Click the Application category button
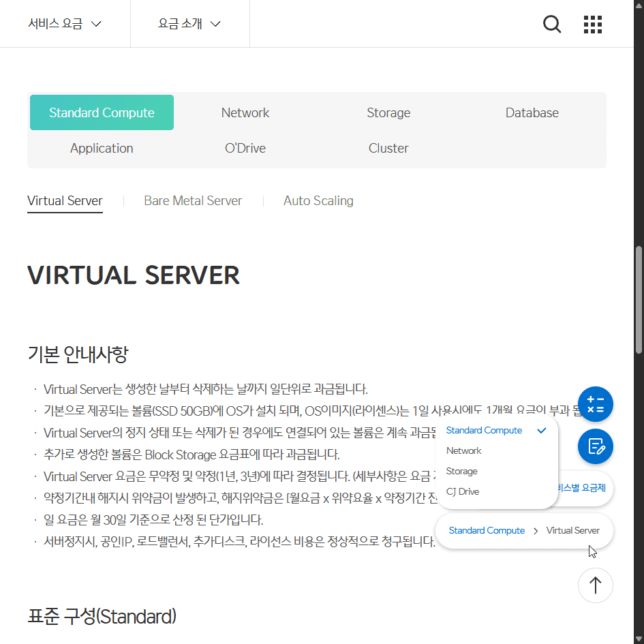Screen dimensions: 644x644 [102, 148]
